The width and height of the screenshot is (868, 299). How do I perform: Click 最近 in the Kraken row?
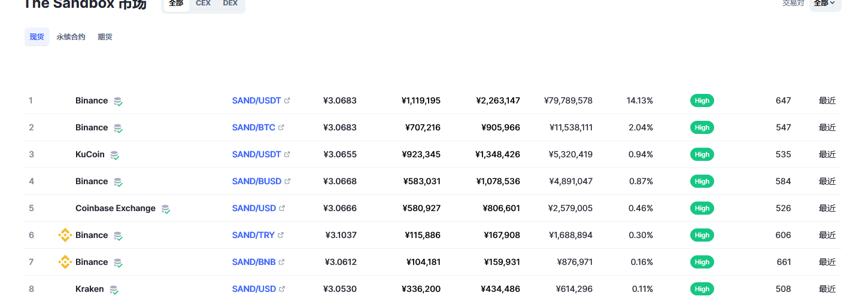(x=827, y=289)
